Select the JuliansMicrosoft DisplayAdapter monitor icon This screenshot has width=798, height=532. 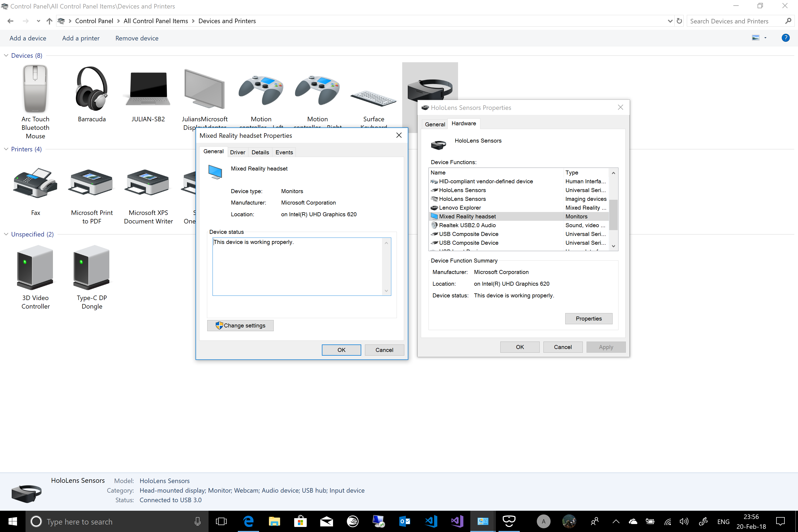[x=205, y=89]
